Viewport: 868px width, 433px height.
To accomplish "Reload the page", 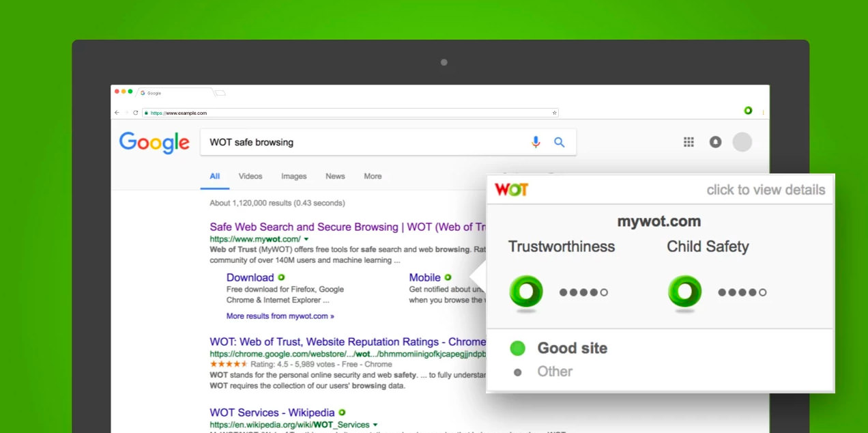I will (135, 113).
